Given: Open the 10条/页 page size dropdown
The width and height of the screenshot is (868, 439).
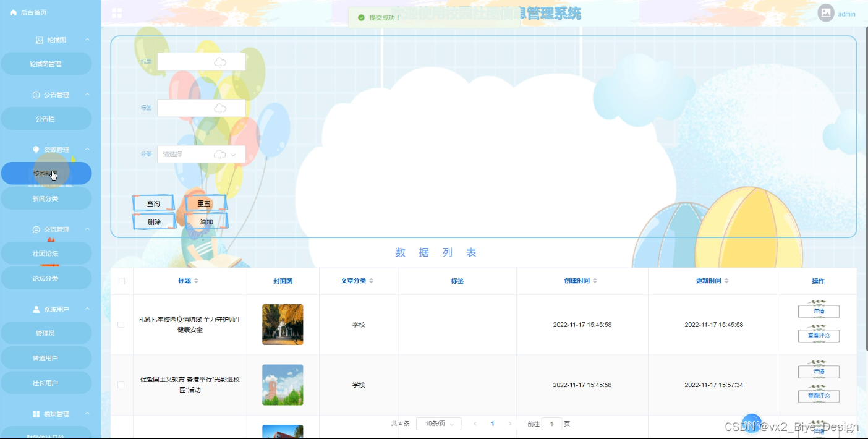Looking at the screenshot, I should pos(439,424).
